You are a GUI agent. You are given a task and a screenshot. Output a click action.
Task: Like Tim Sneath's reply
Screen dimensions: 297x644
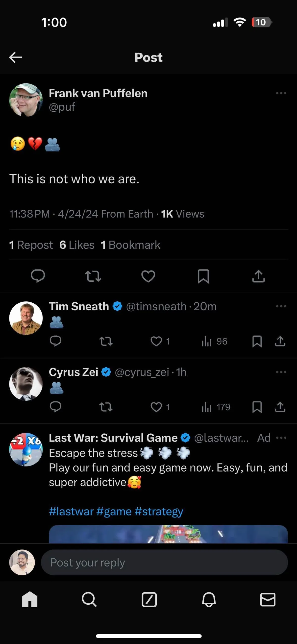click(156, 341)
